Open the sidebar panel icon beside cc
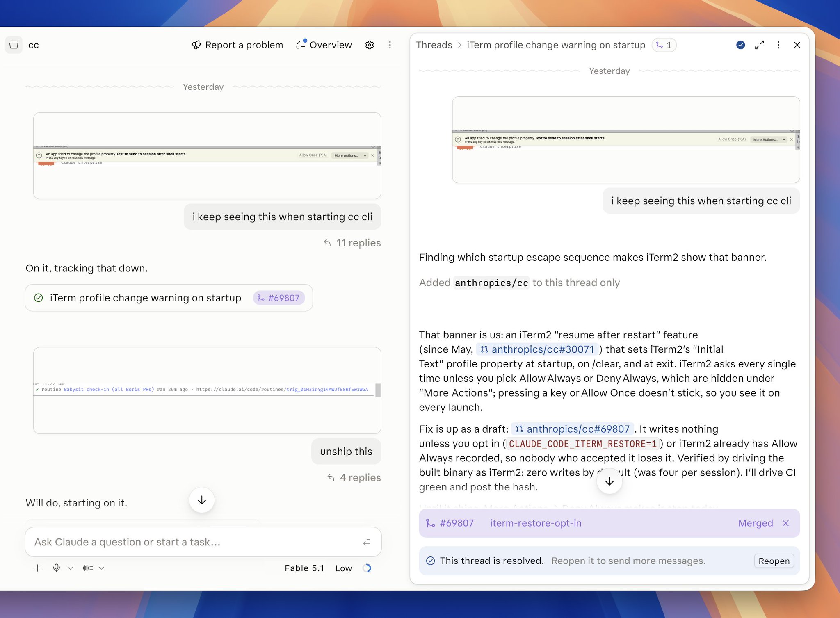840x618 pixels. pos(14,45)
